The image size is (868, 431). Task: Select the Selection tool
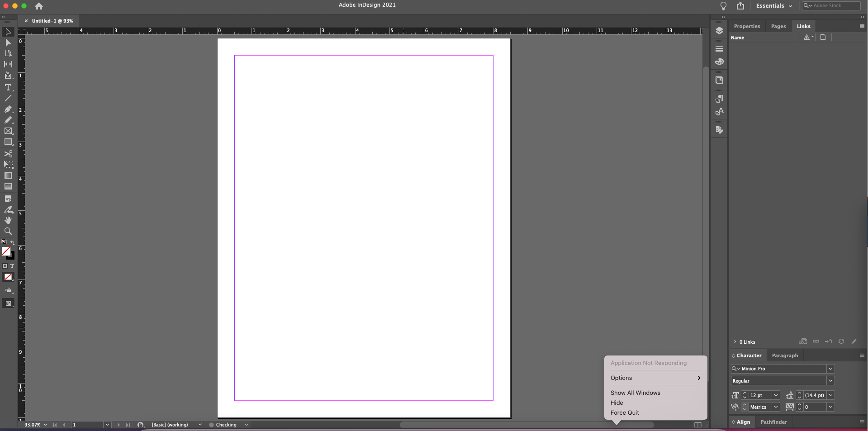8,32
